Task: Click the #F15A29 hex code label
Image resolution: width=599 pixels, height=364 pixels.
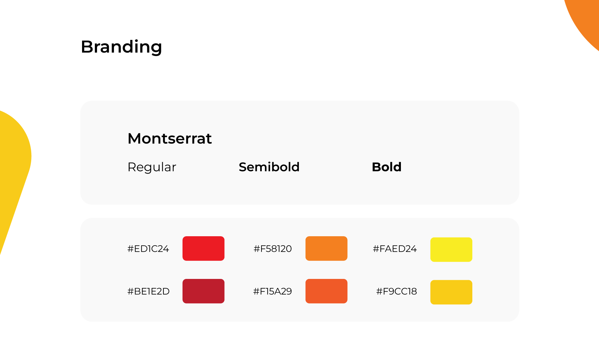Action: (272, 291)
